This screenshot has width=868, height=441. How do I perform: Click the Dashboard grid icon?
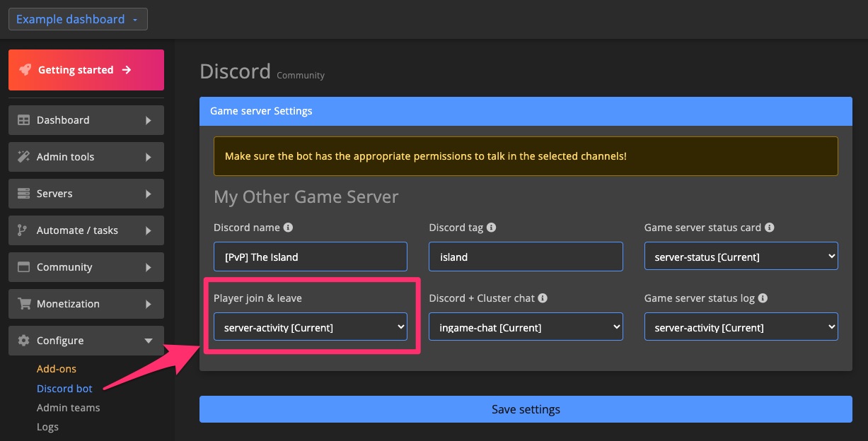24,120
